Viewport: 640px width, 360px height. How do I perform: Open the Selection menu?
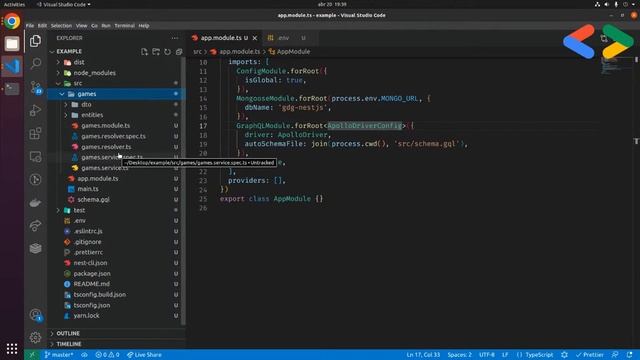pyautogui.click(x=61, y=25)
